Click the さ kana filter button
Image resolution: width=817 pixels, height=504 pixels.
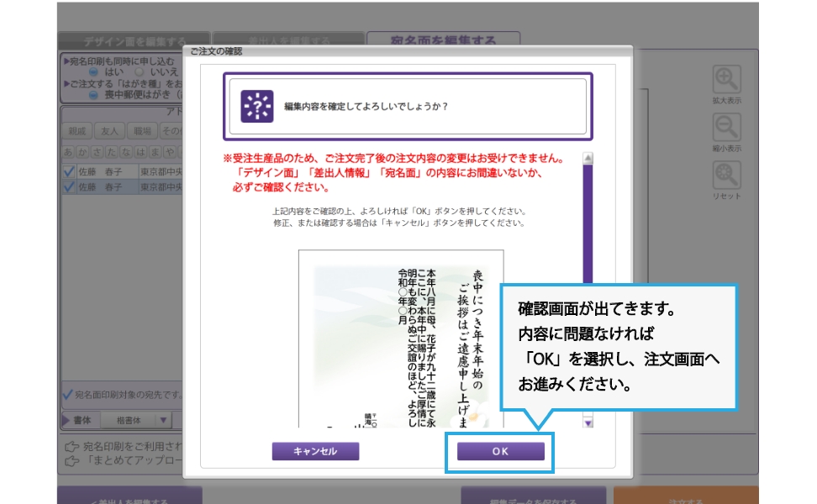click(98, 152)
